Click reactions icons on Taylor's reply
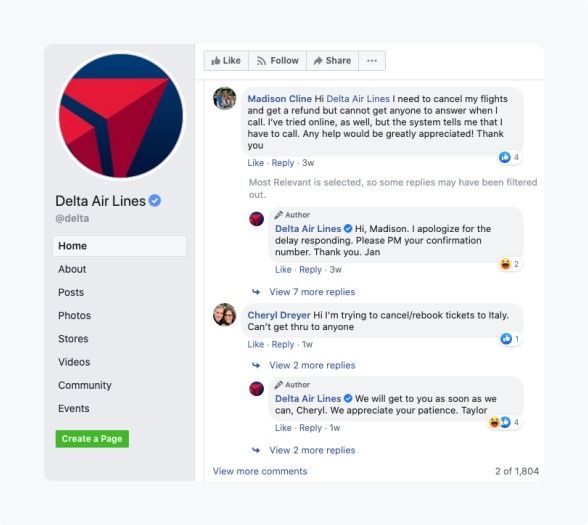 coord(500,422)
